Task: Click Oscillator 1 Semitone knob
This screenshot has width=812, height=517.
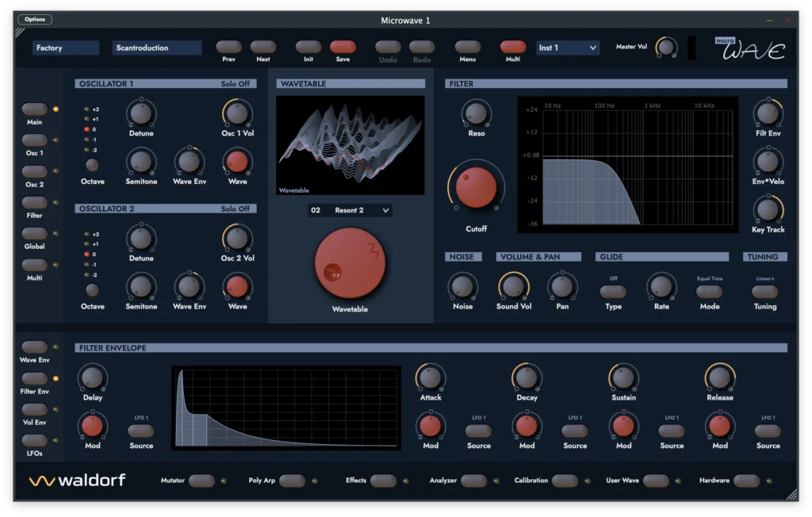Action: (x=141, y=162)
